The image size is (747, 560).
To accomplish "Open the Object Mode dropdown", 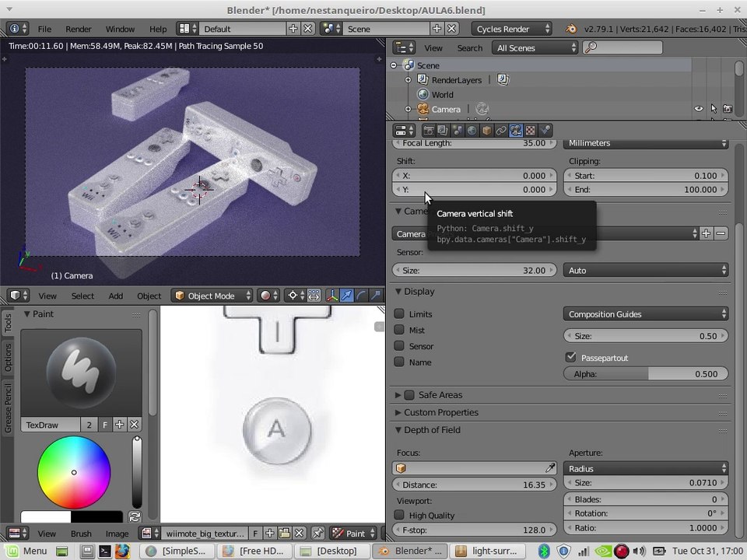I will tap(212, 296).
